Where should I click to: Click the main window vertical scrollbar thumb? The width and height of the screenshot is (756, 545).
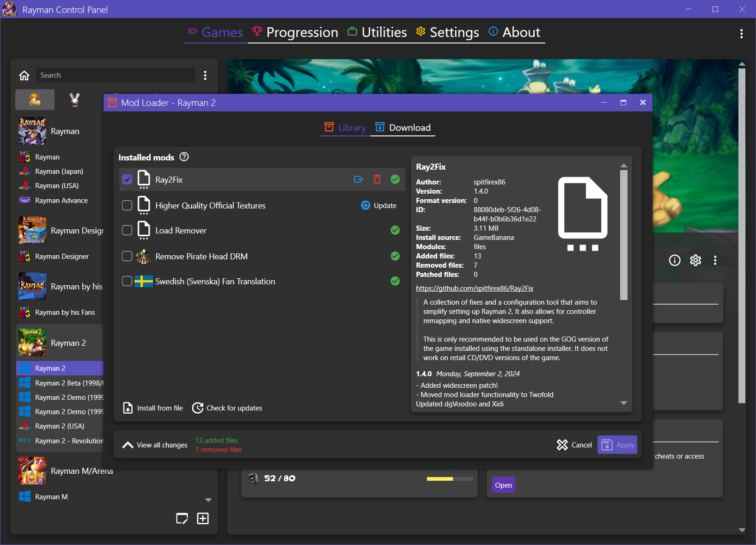click(x=742, y=236)
